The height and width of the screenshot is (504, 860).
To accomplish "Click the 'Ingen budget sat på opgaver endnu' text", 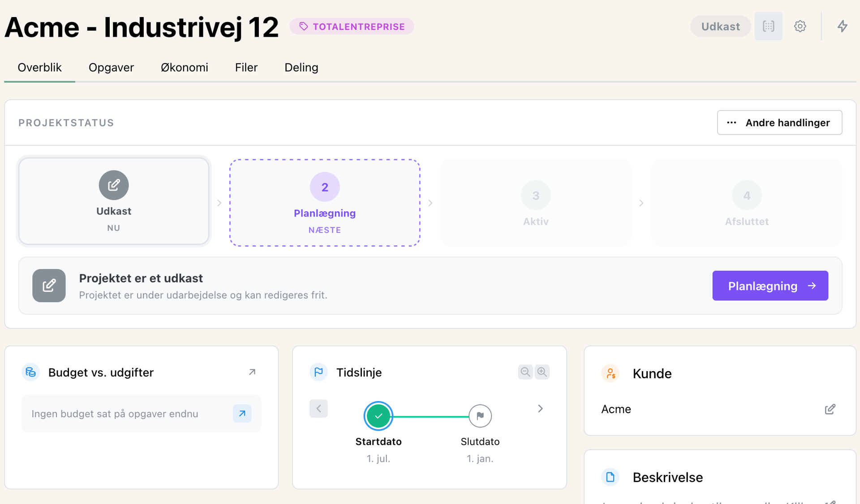I will pos(115,414).
